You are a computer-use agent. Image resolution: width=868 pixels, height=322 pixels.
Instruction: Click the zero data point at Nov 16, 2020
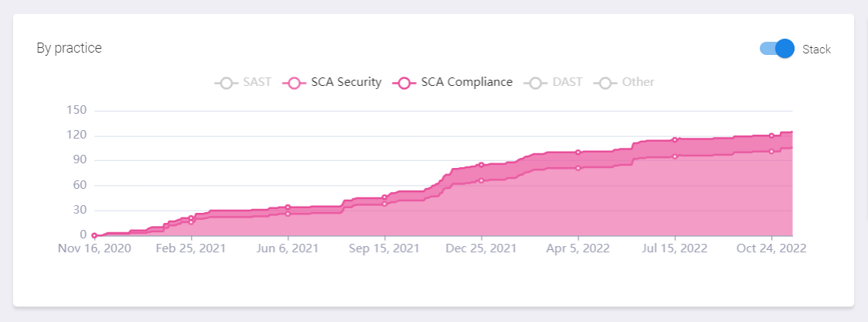94,235
